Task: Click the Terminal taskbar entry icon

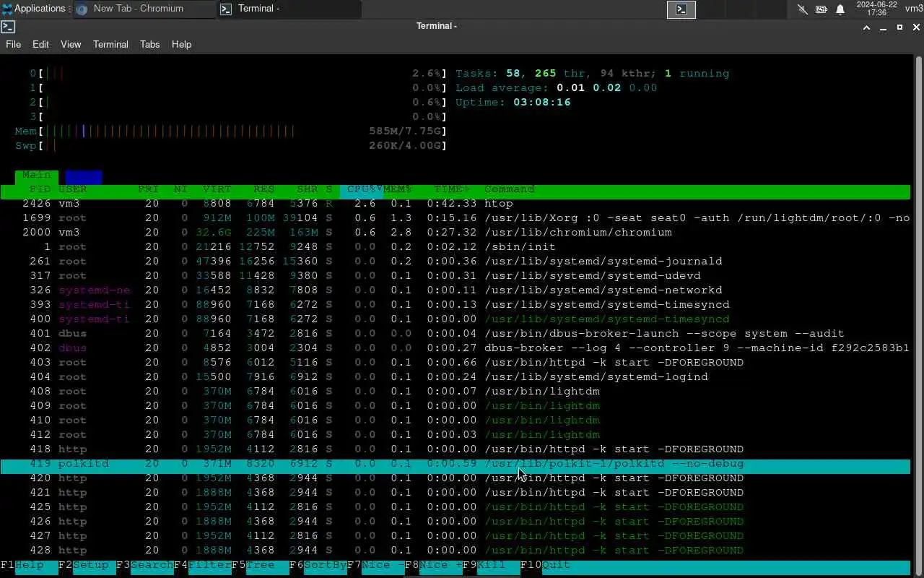Action: [226, 9]
